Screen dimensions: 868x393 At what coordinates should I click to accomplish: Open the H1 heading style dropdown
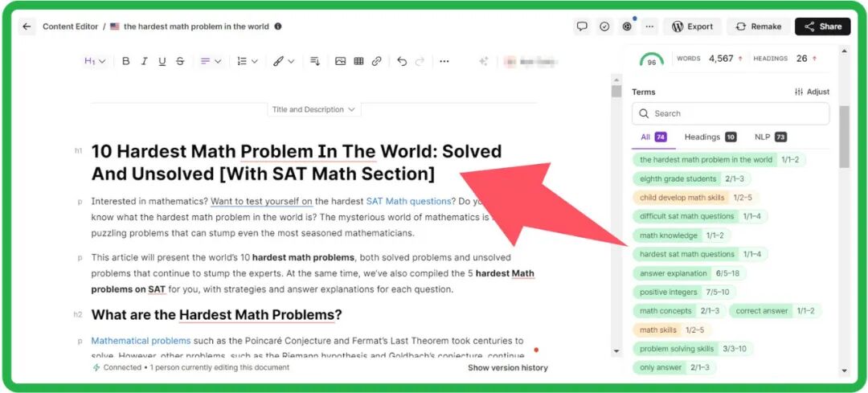[x=95, y=61]
